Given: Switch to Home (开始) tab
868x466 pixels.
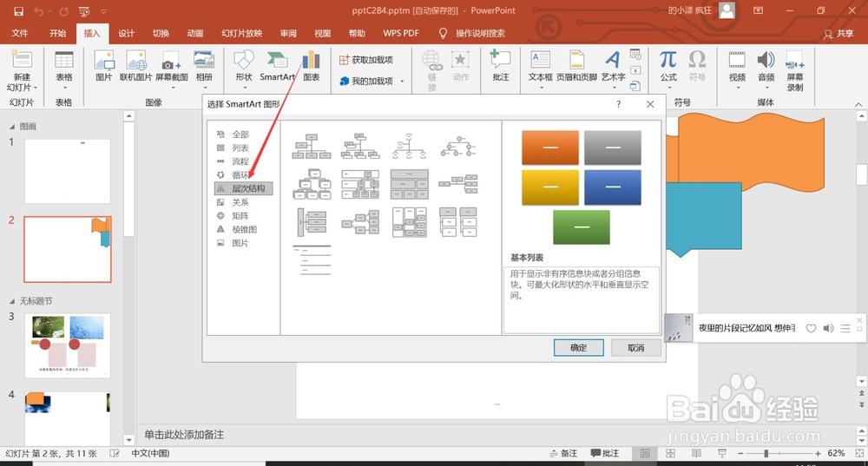Looking at the screenshot, I should (x=57, y=33).
